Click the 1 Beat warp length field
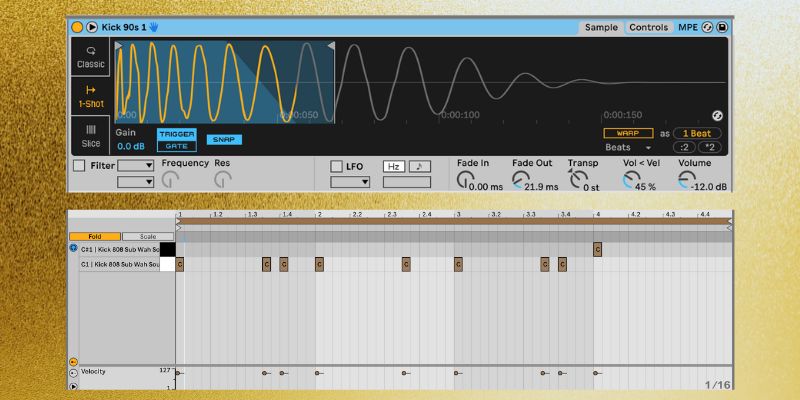800x400 pixels. point(697,134)
